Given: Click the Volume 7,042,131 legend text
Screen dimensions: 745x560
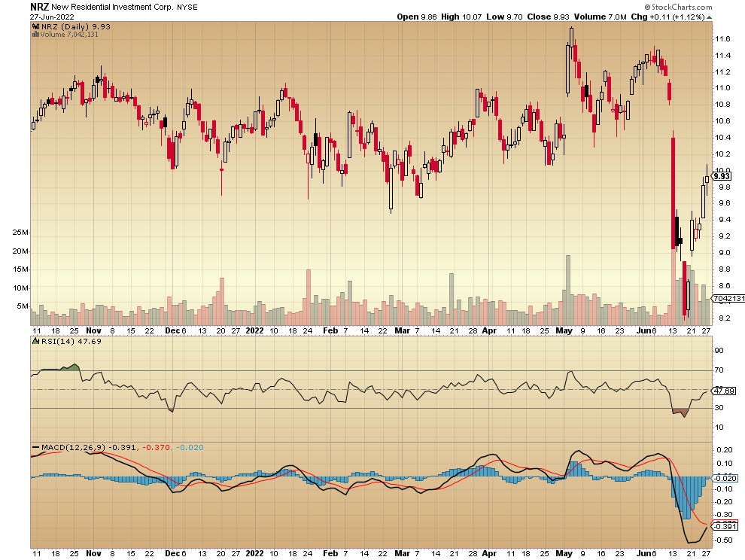Looking at the screenshot, I should coord(69,34).
